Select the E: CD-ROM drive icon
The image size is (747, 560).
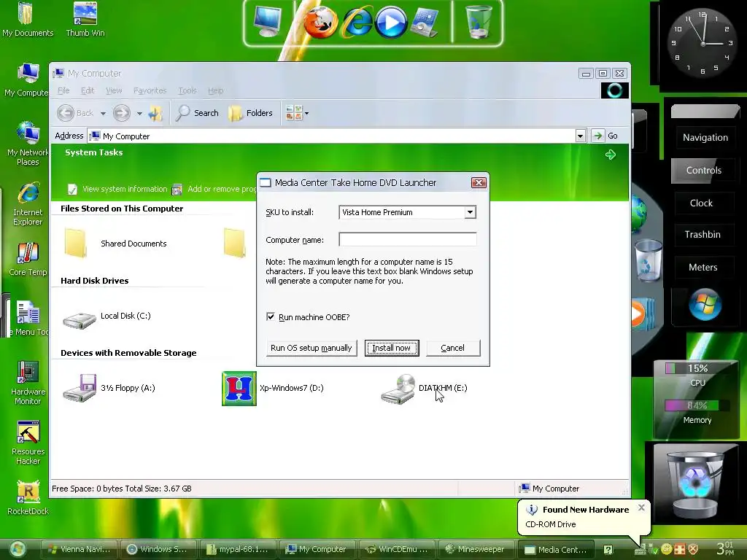pyautogui.click(x=398, y=389)
